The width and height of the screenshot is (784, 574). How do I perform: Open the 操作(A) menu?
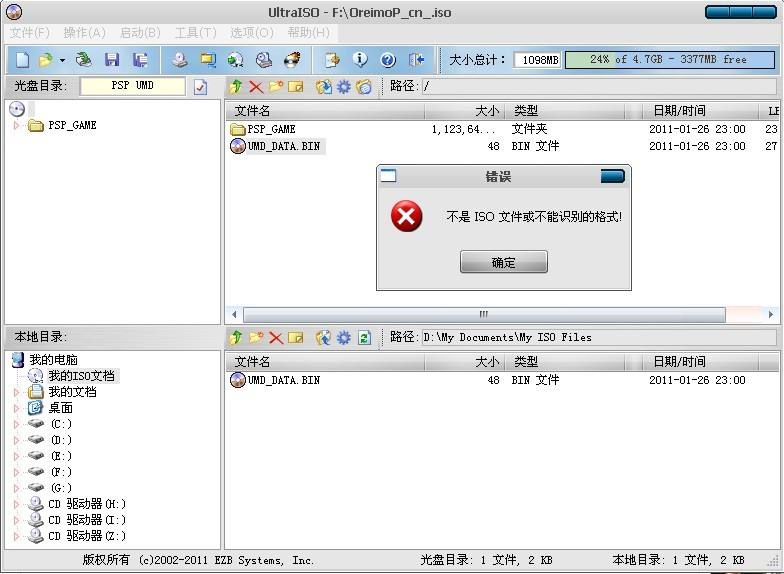(84, 33)
